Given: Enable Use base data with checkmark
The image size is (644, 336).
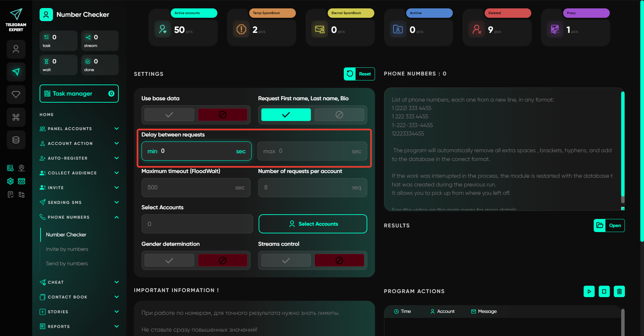Looking at the screenshot, I should coord(169,115).
